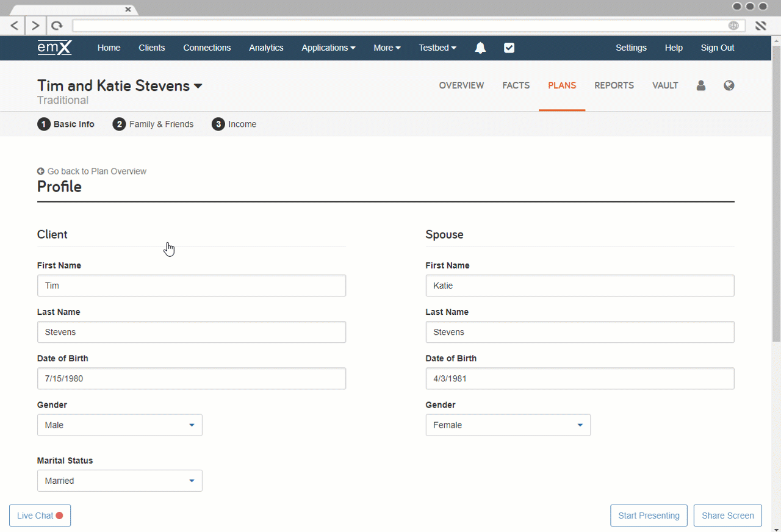The image size is (781, 532).
Task: Expand the Applications menu
Action: click(328, 48)
